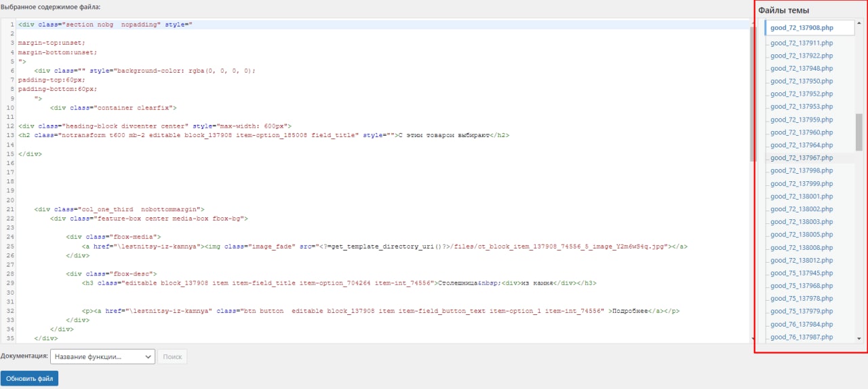Click the Поиск button next to documentation

[x=172, y=356]
